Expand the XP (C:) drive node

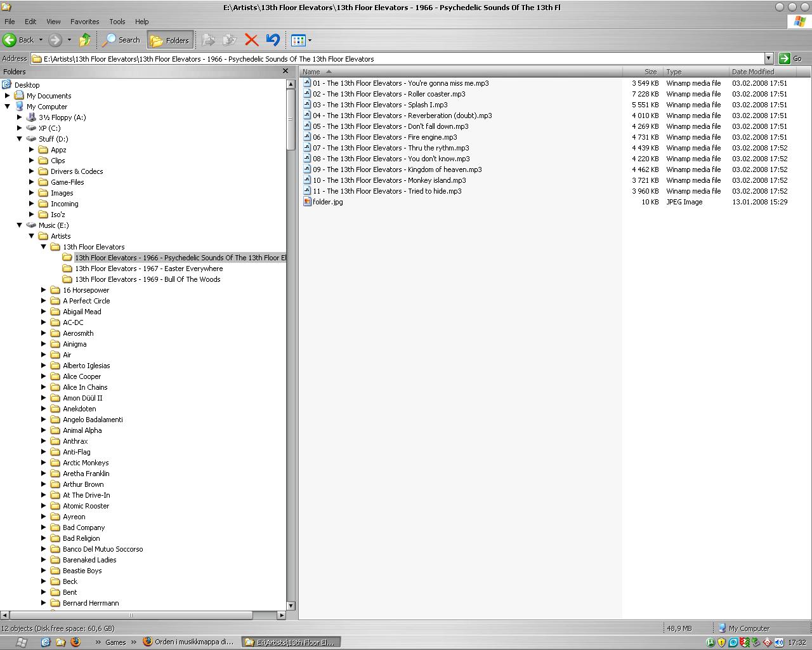click(20, 128)
